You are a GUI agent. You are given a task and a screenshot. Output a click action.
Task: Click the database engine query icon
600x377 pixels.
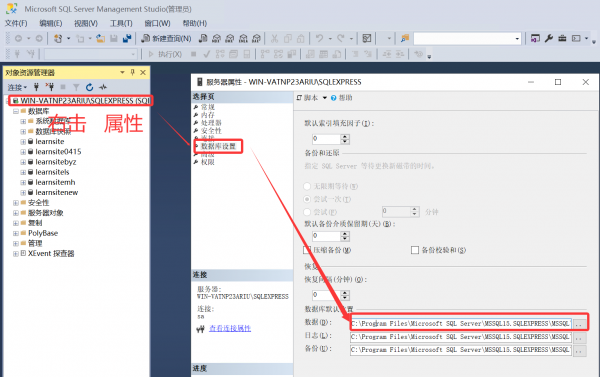coord(203,38)
